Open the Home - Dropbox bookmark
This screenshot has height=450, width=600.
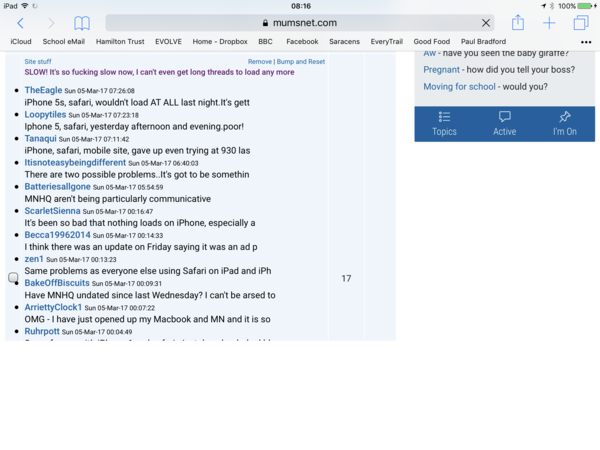click(x=220, y=42)
